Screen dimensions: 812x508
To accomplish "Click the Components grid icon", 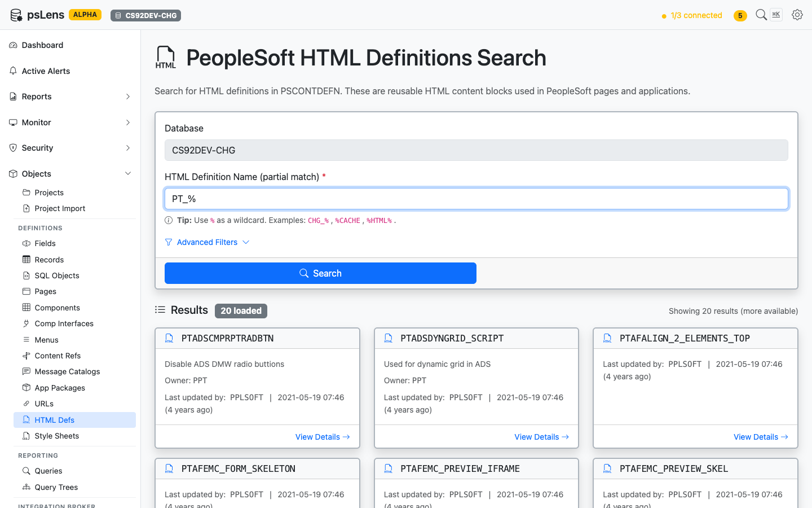I will click(27, 308).
